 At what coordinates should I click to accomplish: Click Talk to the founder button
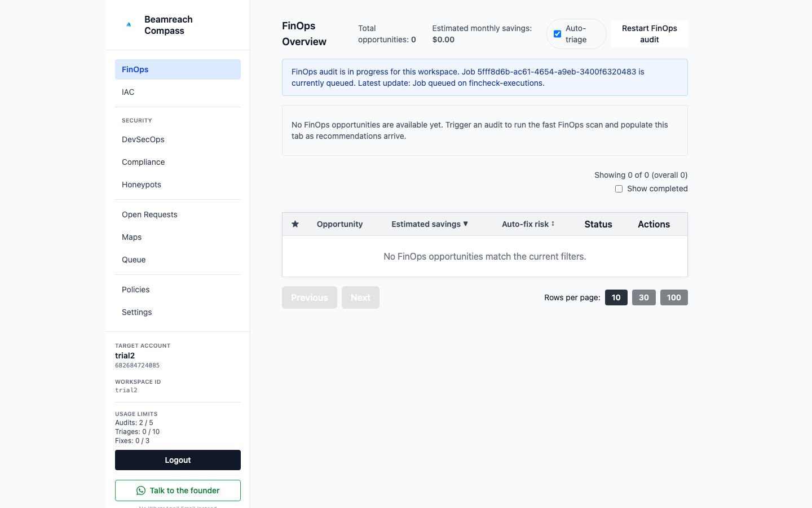tap(178, 491)
